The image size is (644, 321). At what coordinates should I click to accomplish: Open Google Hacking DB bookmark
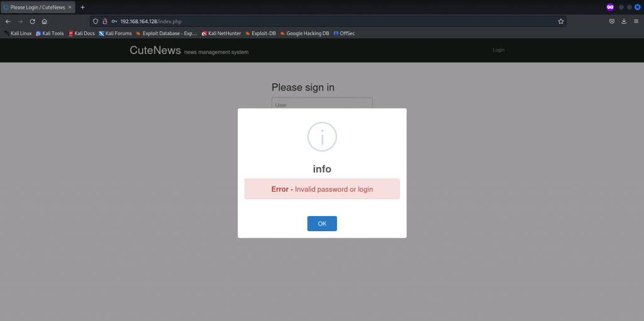[x=305, y=33]
